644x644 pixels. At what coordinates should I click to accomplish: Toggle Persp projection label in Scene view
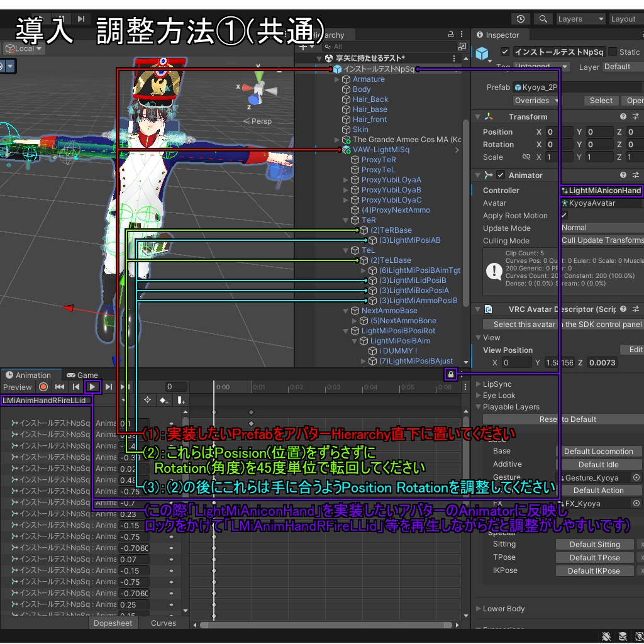click(x=257, y=121)
